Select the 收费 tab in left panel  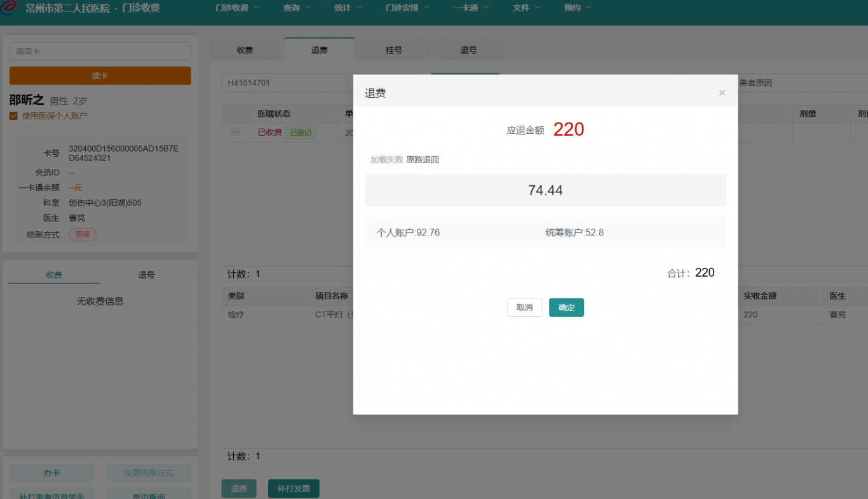[54, 275]
